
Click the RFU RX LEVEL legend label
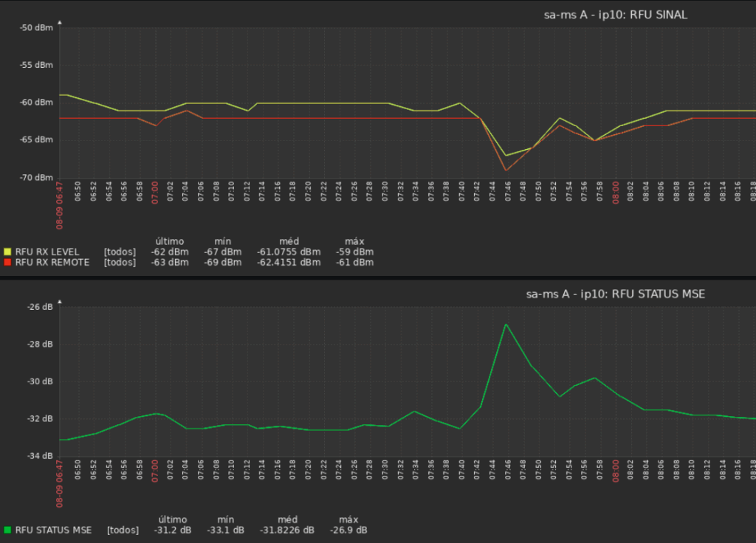47,252
